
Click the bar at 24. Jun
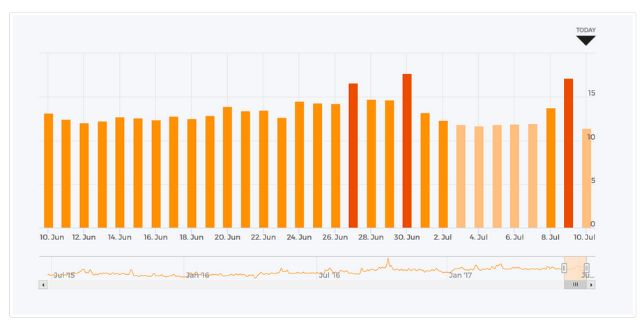click(x=299, y=165)
